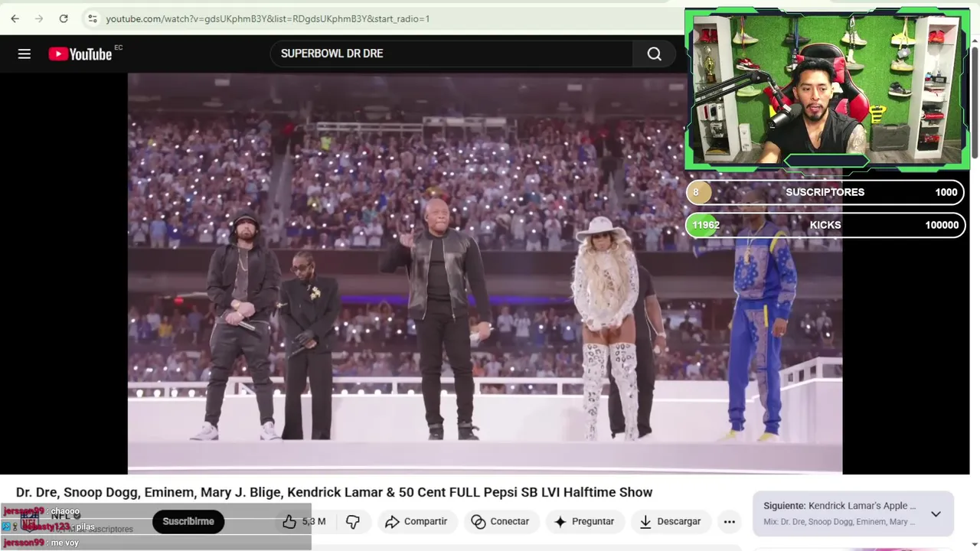Reload the page
The height and width of the screenshot is (551, 980).
(64, 18)
